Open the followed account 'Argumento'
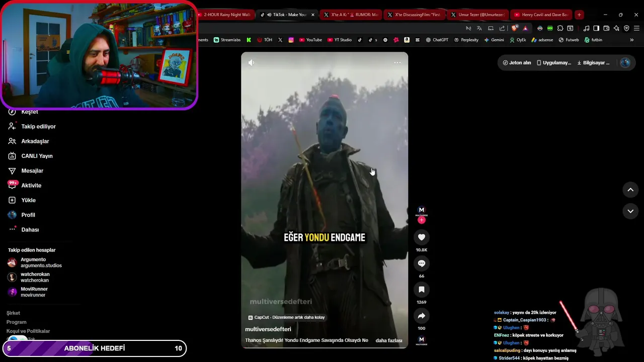 coord(35,262)
